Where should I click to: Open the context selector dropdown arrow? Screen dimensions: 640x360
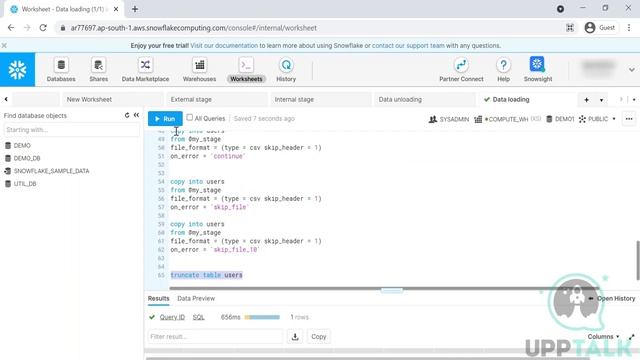614,119
